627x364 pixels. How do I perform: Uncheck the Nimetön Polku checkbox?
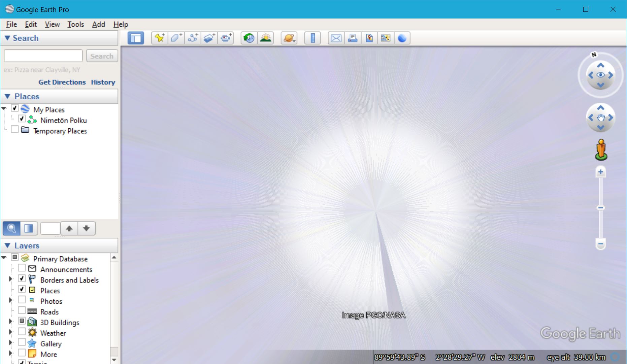point(22,119)
